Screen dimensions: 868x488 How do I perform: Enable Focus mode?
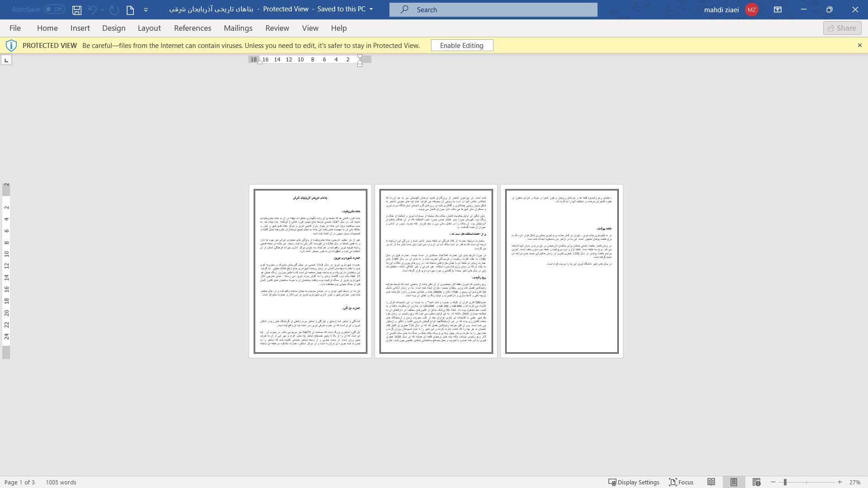(x=681, y=482)
